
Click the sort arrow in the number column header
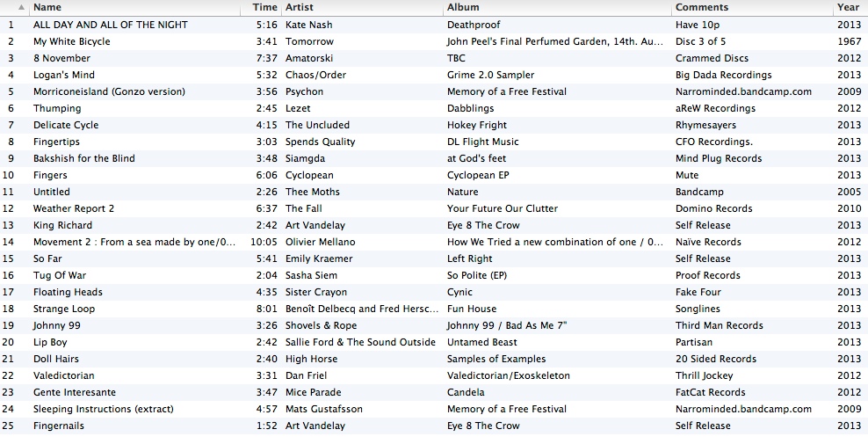pos(21,7)
